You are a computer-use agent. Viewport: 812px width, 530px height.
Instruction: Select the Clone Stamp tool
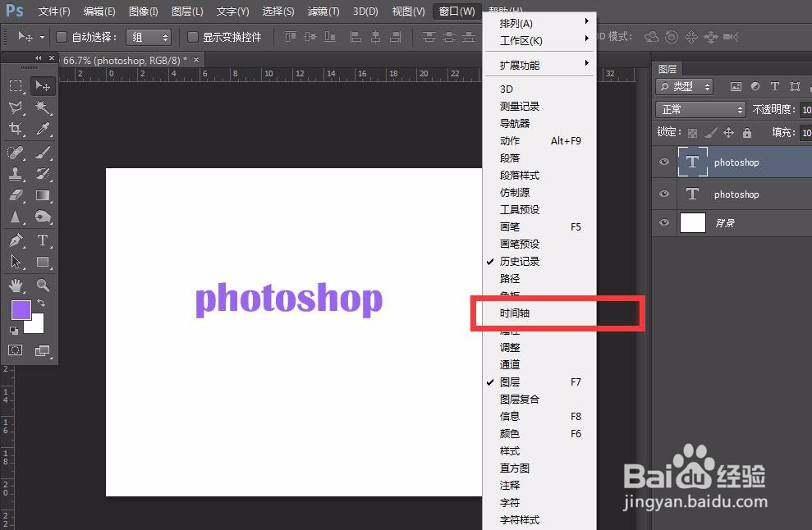(x=16, y=174)
